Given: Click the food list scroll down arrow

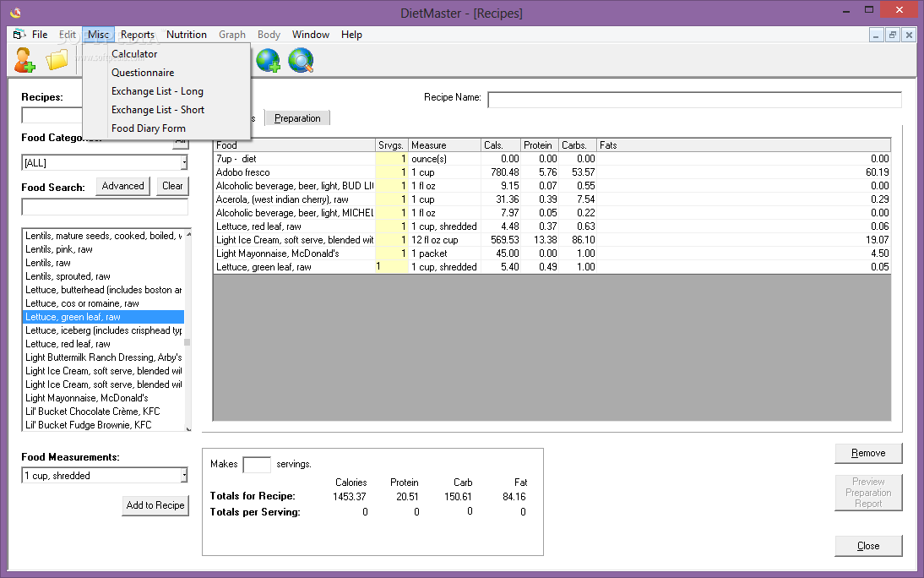Looking at the screenshot, I should pos(188,428).
